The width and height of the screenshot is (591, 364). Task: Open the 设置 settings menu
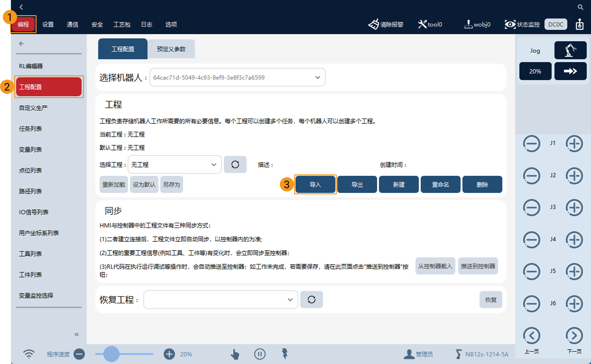48,25
